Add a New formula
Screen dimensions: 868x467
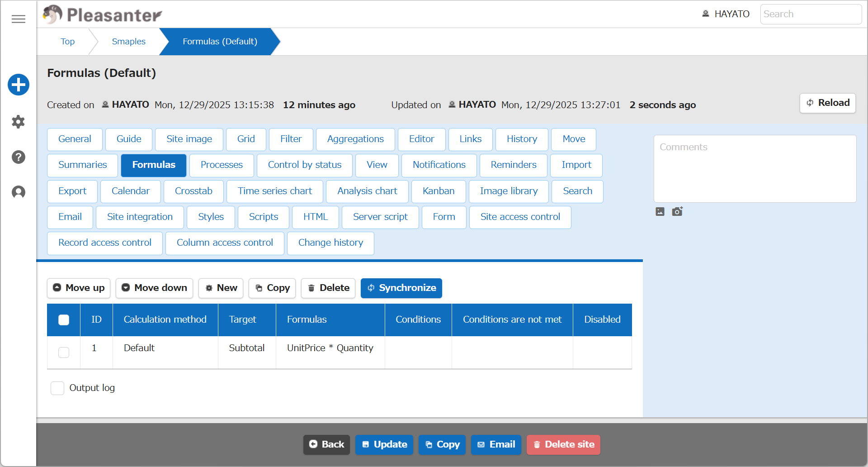(221, 288)
